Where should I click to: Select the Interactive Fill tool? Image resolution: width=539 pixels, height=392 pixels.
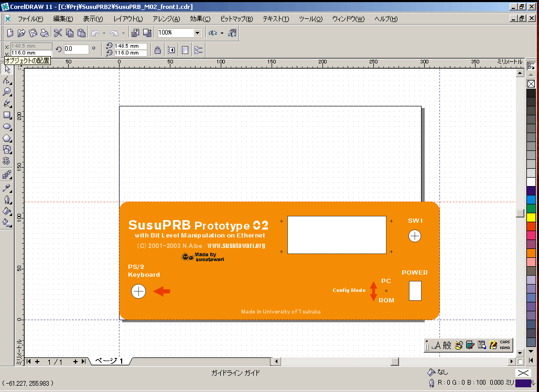coord(7,223)
